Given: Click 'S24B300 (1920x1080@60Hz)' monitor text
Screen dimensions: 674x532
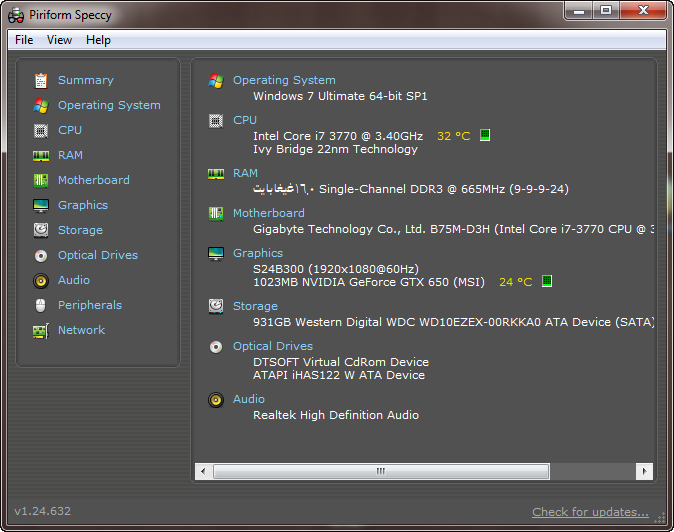Looking at the screenshot, I should pos(336,269).
